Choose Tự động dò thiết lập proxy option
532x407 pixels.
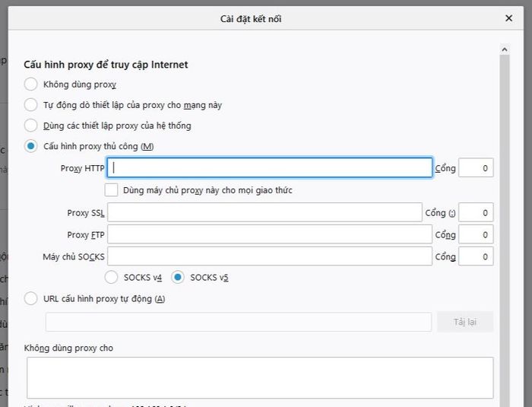coord(30,105)
